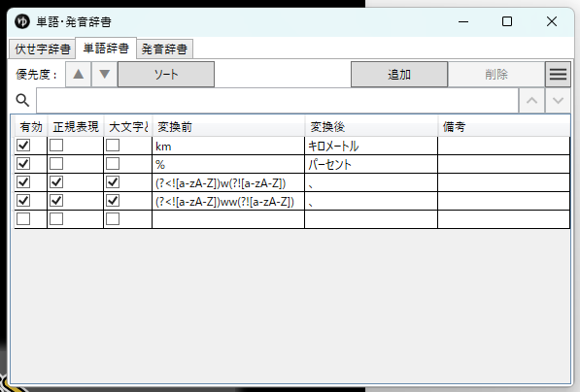Select the 備考 cell of the % row
This screenshot has width=580, height=392.
pyautogui.click(x=503, y=164)
